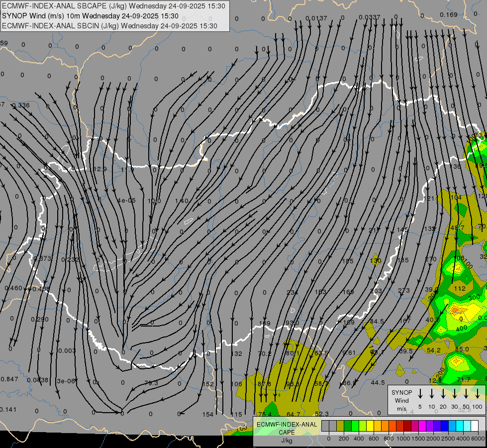
Task: Pick the cyan swatch in CAPE bar
Action: pos(460,426)
